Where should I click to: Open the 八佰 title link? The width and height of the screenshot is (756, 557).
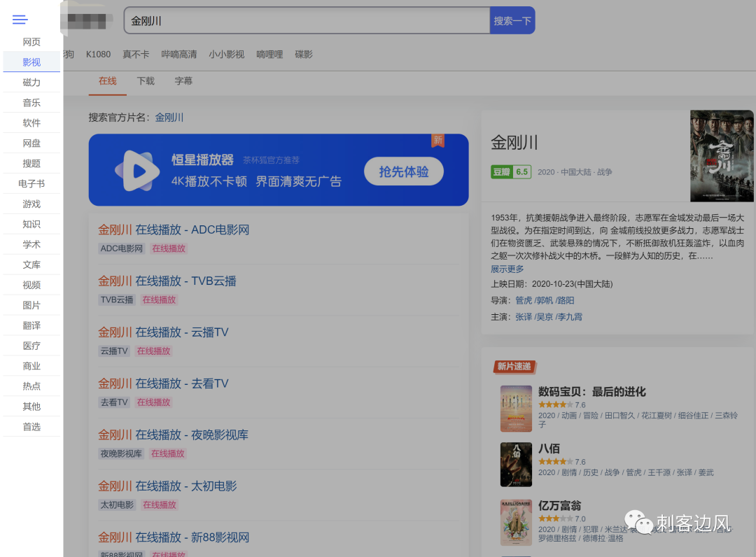549,449
